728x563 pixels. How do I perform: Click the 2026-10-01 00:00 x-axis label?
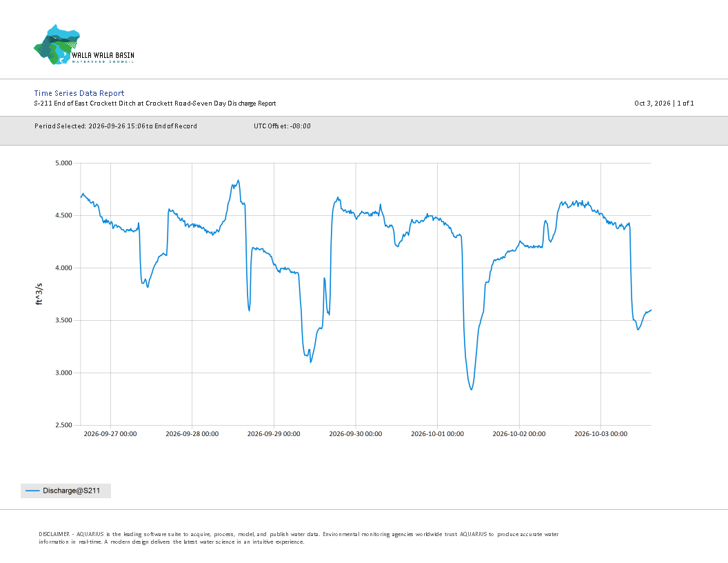pyautogui.click(x=437, y=434)
